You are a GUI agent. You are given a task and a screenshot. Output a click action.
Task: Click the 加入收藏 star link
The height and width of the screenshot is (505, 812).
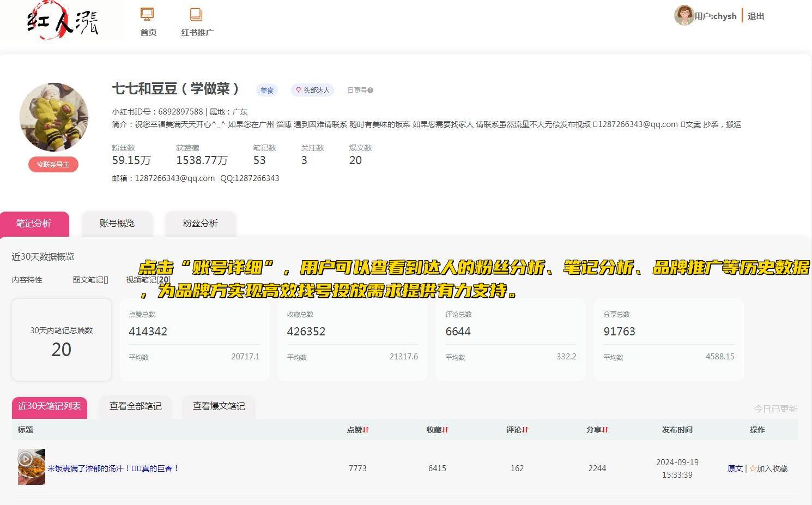click(768, 468)
